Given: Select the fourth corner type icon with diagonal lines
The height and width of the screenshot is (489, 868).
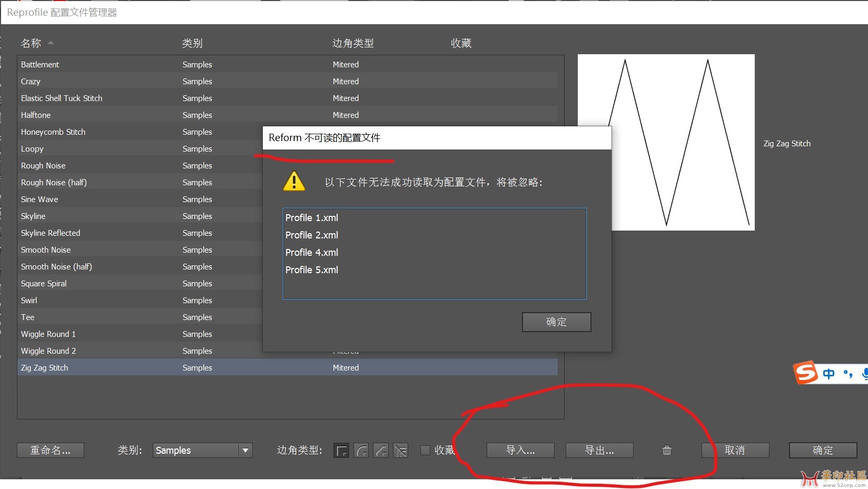Looking at the screenshot, I should point(400,451).
